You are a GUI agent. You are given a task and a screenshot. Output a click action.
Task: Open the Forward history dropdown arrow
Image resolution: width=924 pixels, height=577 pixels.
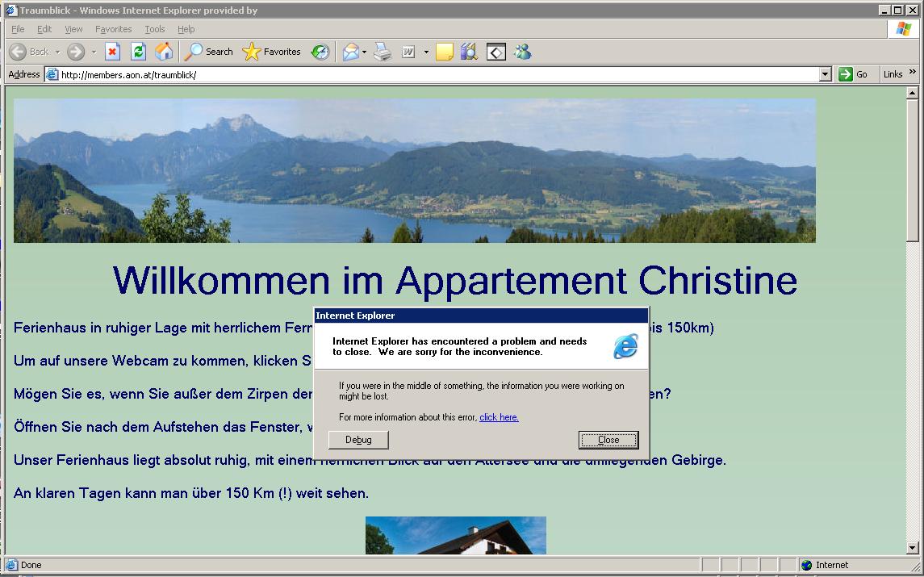coord(94,52)
